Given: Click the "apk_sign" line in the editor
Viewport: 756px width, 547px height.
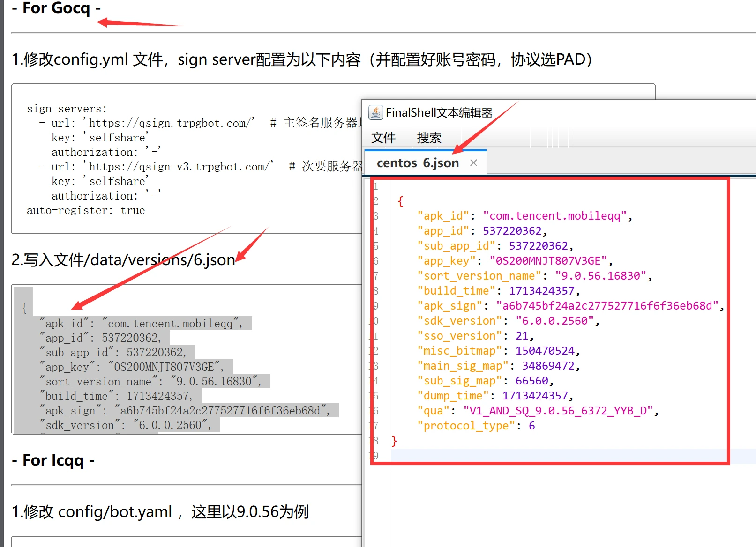Looking at the screenshot, I should coord(571,306).
